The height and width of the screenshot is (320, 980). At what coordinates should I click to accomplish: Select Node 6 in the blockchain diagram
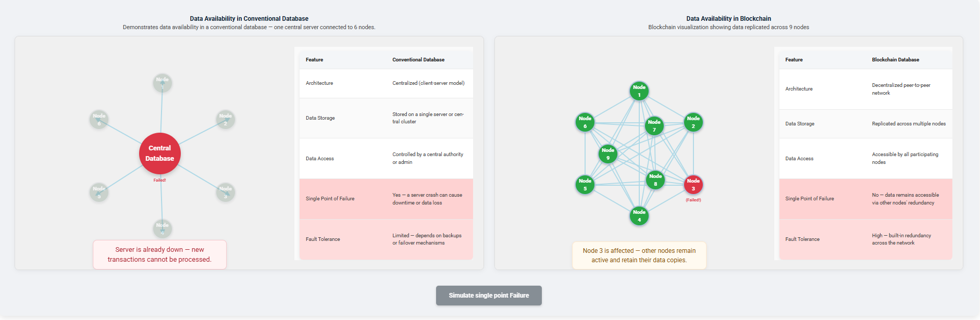(585, 122)
